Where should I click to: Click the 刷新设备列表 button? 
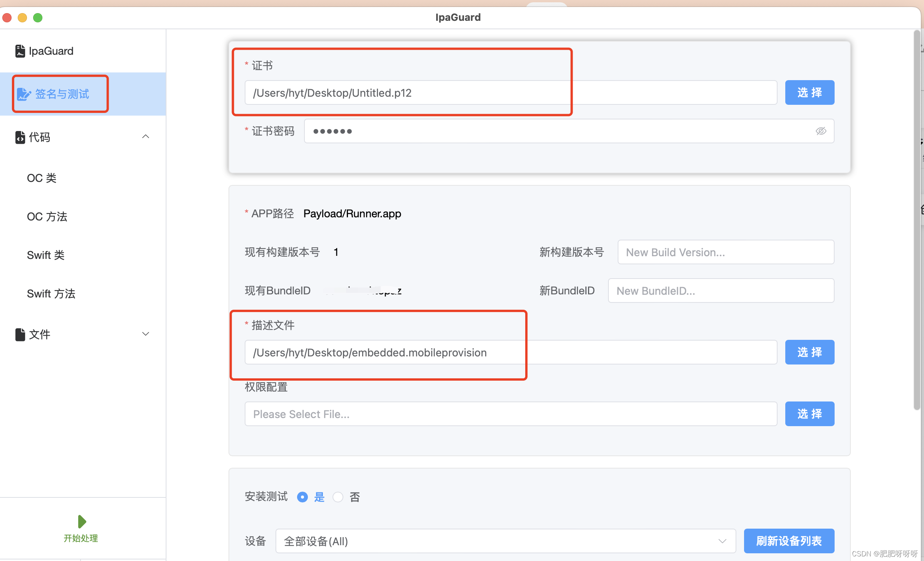pyautogui.click(x=789, y=541)
